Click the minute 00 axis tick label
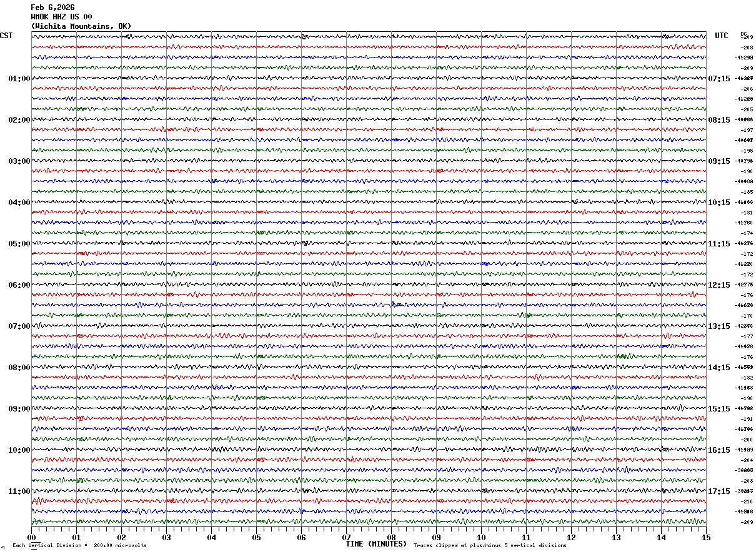This screenshot has height=554, width=756. [32, 537]
